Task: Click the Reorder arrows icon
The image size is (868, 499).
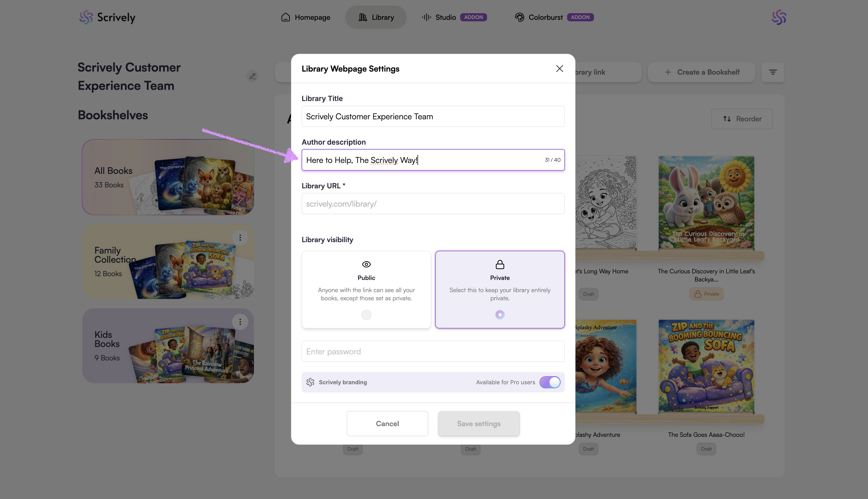Action: 727,119
